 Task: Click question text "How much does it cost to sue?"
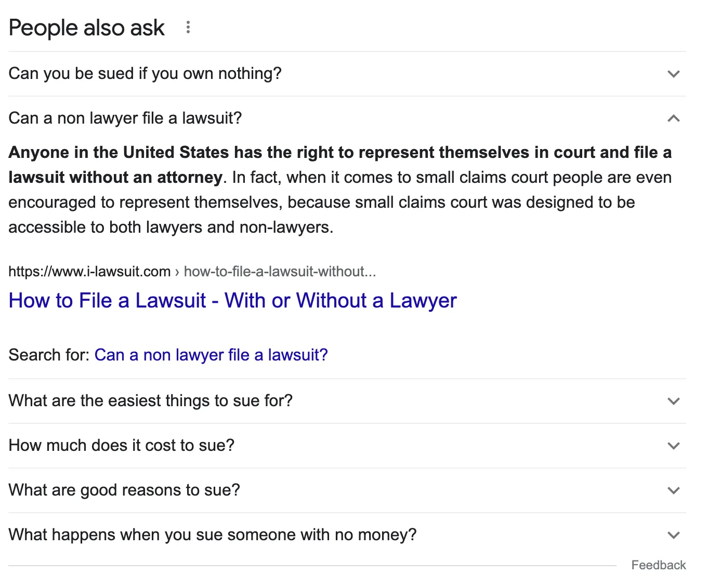coord(122,446)
